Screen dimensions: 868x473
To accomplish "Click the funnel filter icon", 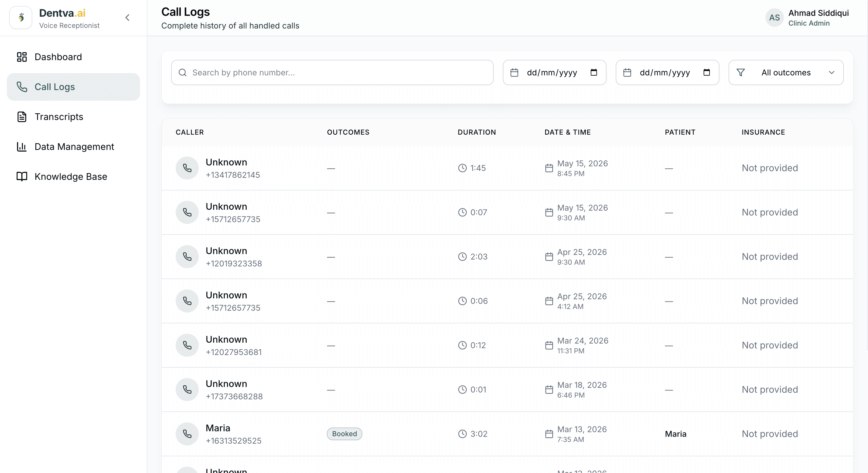I will click(x=741, y=73).
